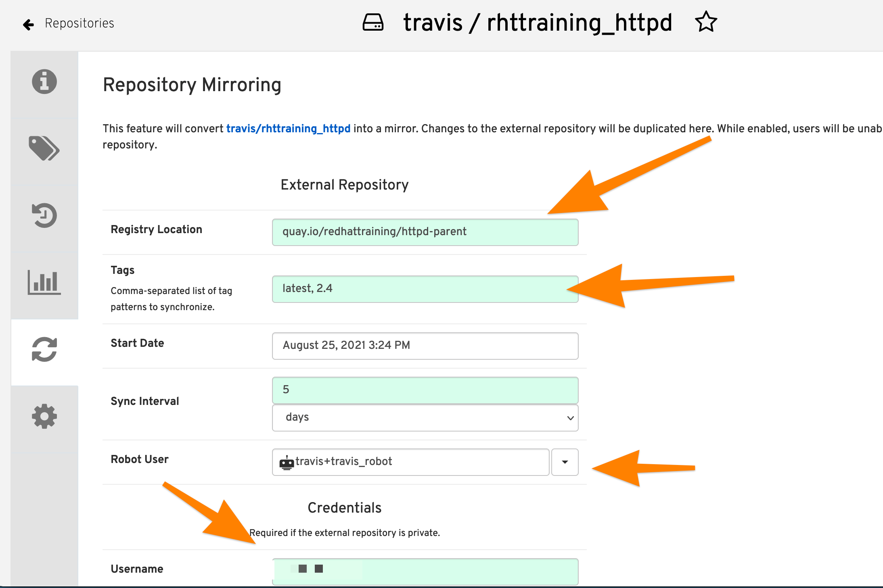The image size is (883, 588).
Task: Click the robot icon in Robot User field
Action: (287, 463)
